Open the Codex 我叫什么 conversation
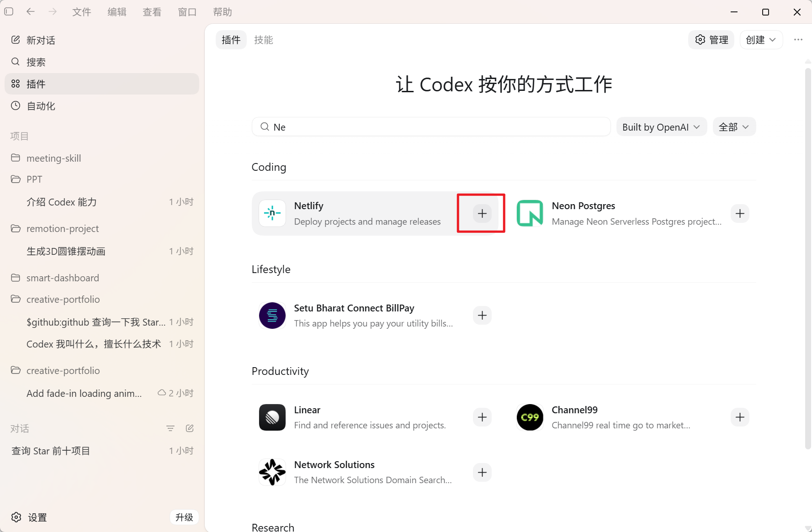Screen dimensions: 812x532 pyautogui.click(x=102, y=344)
